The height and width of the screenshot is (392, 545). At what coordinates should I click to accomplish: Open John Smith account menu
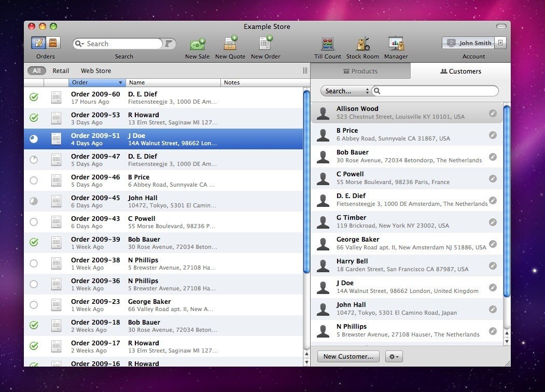click(x=468, y=43)
